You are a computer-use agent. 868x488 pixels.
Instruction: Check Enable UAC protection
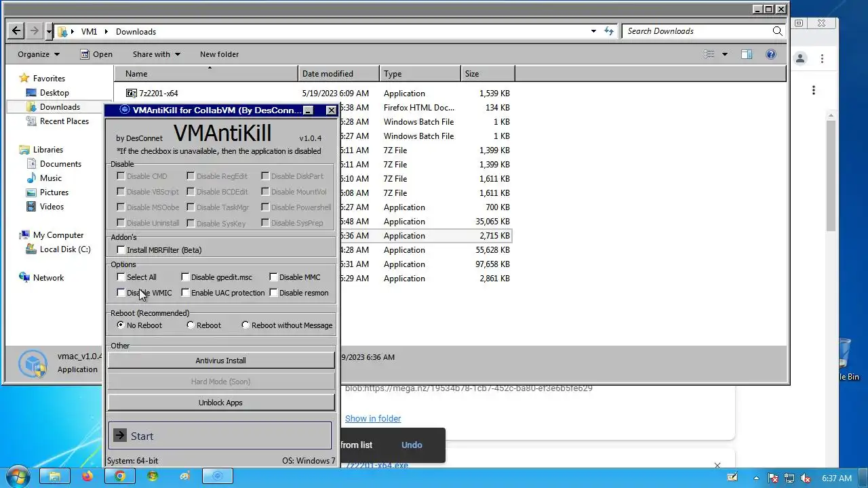tap(185, 293)
